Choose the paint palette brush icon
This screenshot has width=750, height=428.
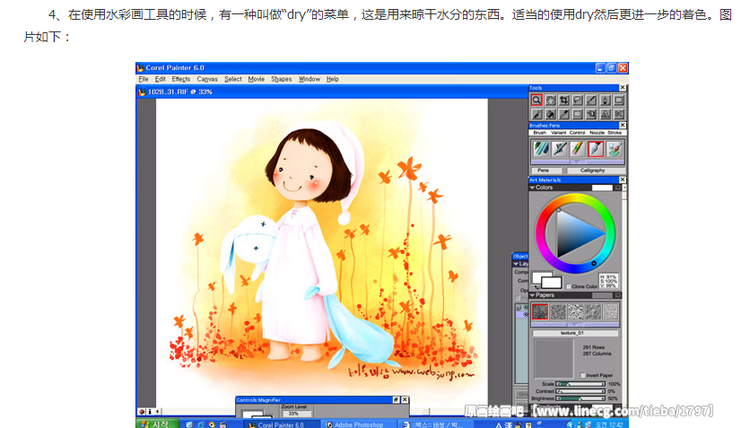coord(614,149)
